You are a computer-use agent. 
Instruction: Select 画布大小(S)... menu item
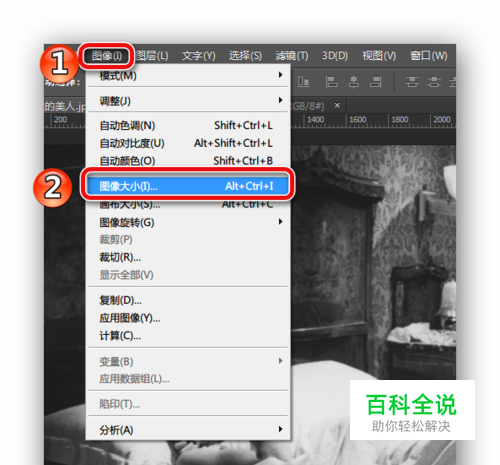[188, 204]
